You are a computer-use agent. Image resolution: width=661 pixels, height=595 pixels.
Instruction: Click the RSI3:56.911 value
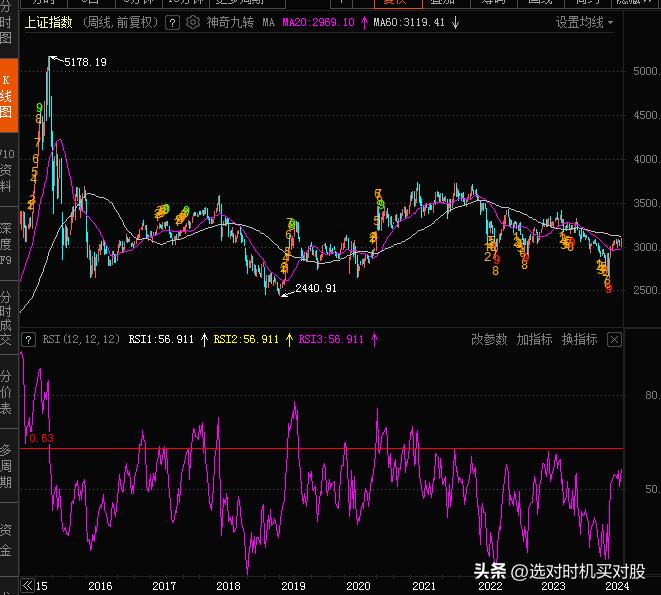(x=331, y=339)
